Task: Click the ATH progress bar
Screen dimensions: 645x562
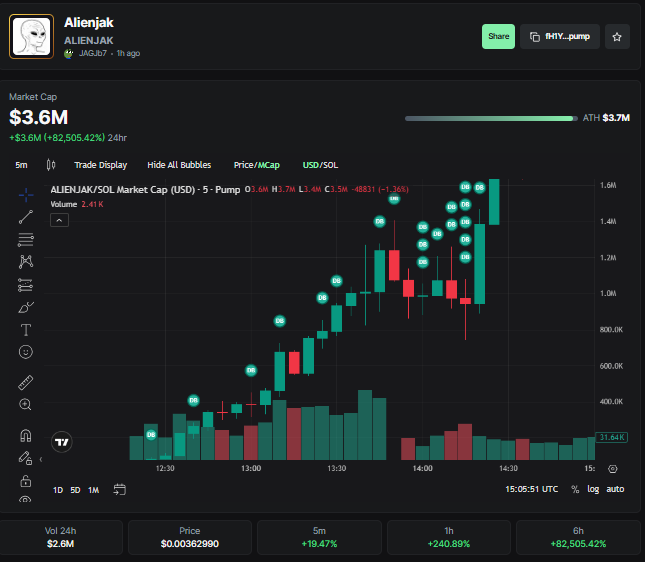Action: tap(491, 118)
